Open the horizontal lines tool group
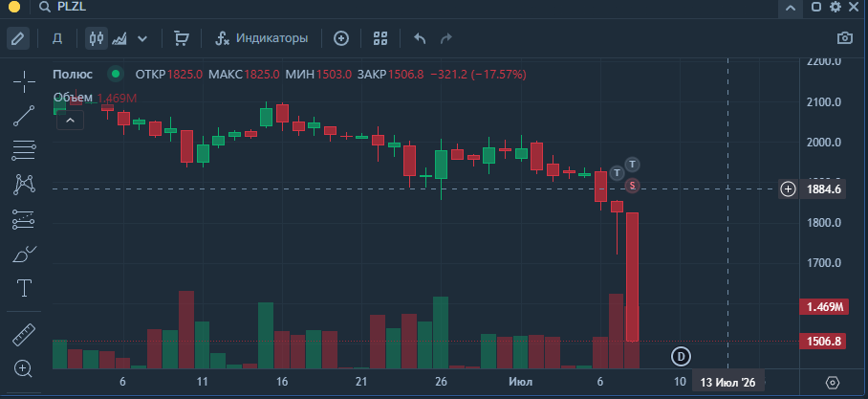868x399 pixels. [x=24, y=150]
